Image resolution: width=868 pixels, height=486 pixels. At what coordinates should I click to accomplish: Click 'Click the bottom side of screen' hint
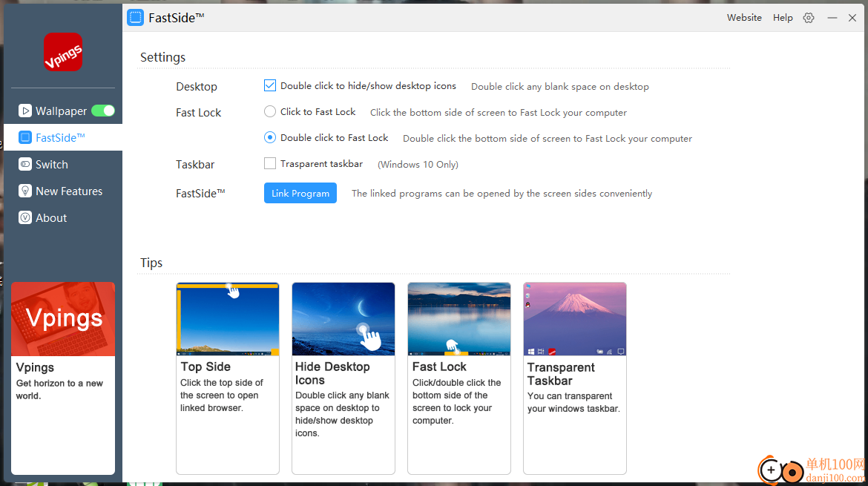499,112
